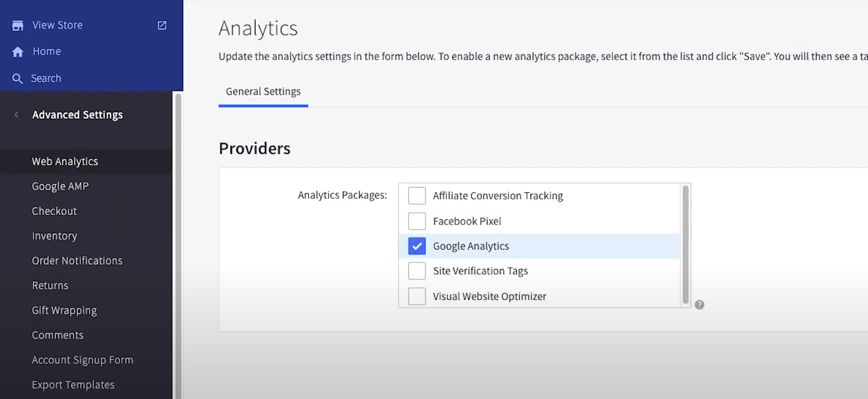
Task: Go back using Advanced Settings chevron
Action: pyautogui.click(x=16, y=115)
